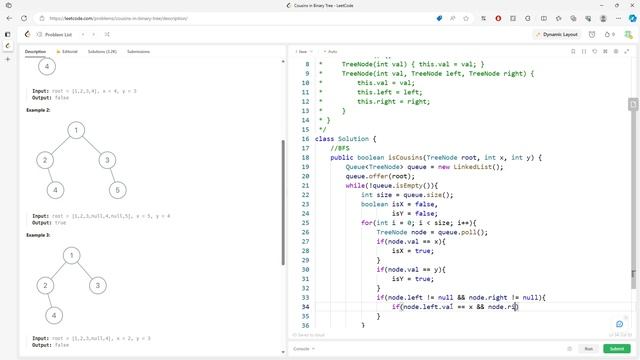Click the LeetCode logo in the top bar
The image size is (640, 360).
tap(27, 34)
